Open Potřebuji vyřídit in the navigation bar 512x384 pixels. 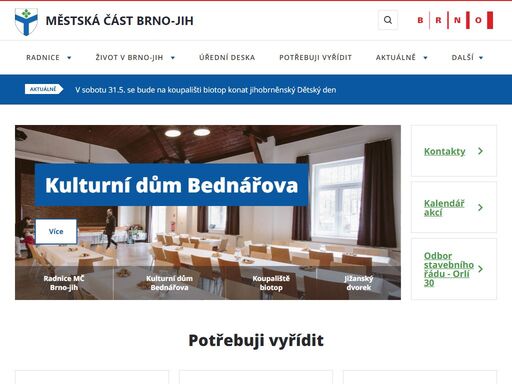(x=315, y=57)
